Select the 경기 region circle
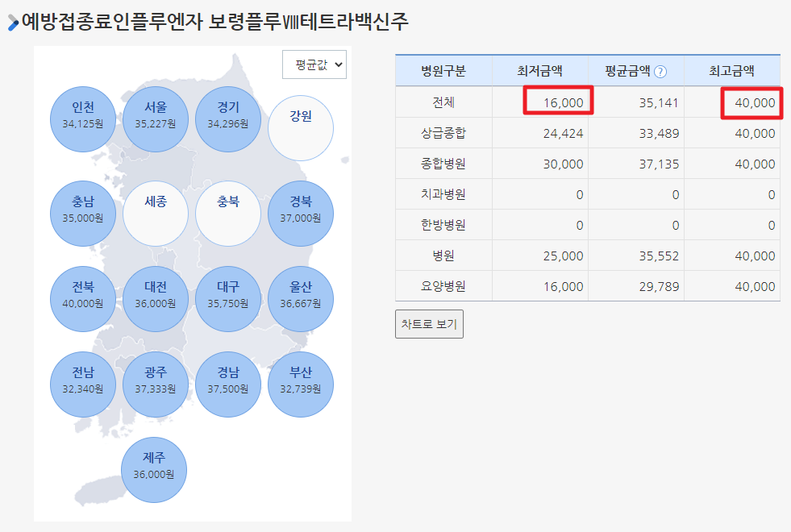This screenshot has width=791, height=532. click(228, 119)
